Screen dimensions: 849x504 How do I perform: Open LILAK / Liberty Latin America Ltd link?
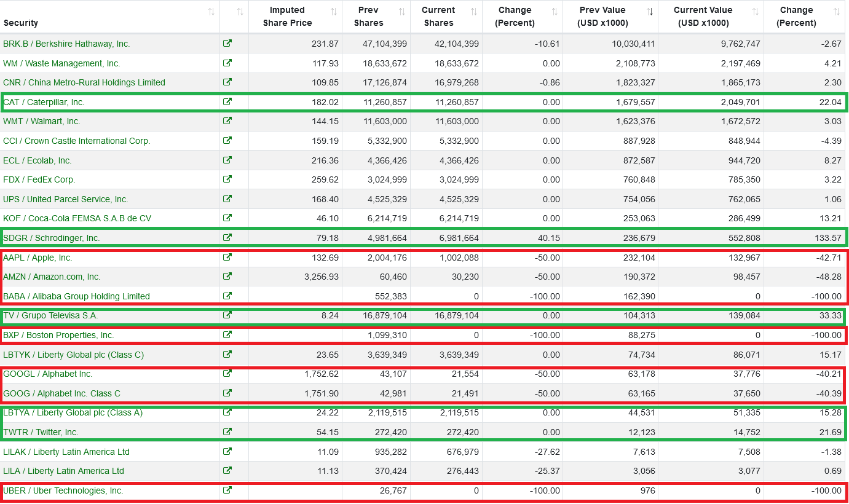pos(66,452)
